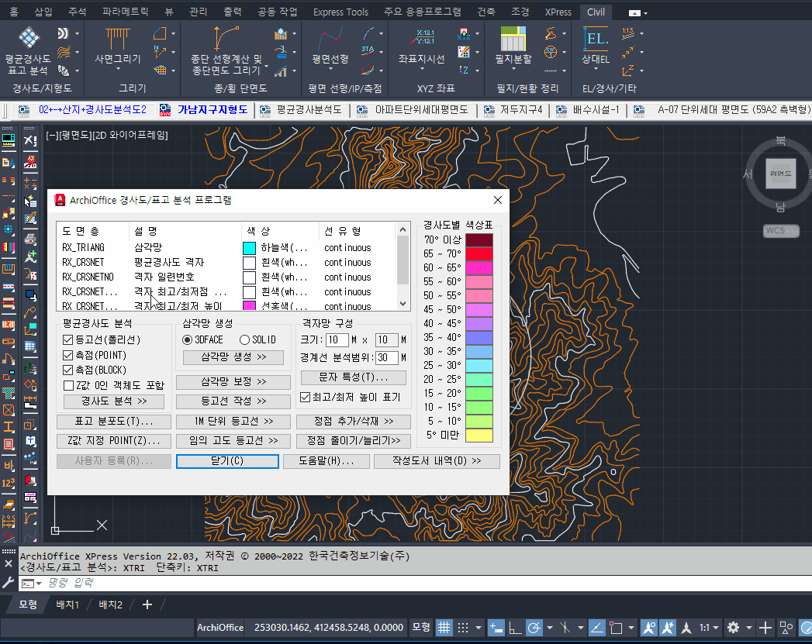812x644 pixels.
Task: Click the 경계선 분석범위 input field
Action: (x=386, y=357)
